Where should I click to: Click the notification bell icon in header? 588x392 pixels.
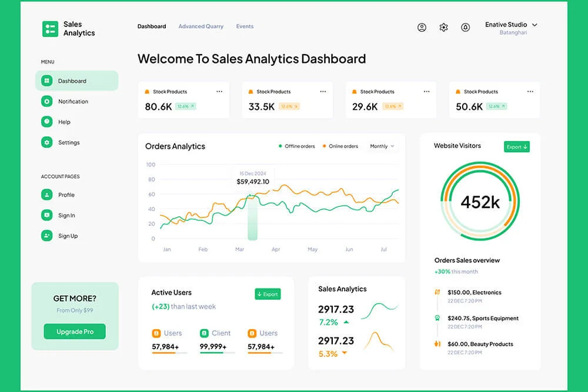(x=465, y=28)
